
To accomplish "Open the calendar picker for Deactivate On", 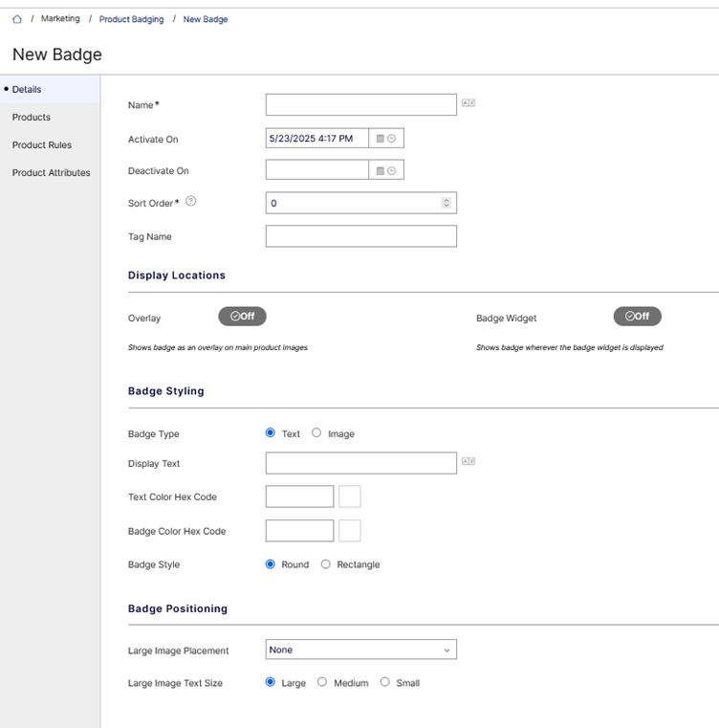I will [x=380, y=170].
